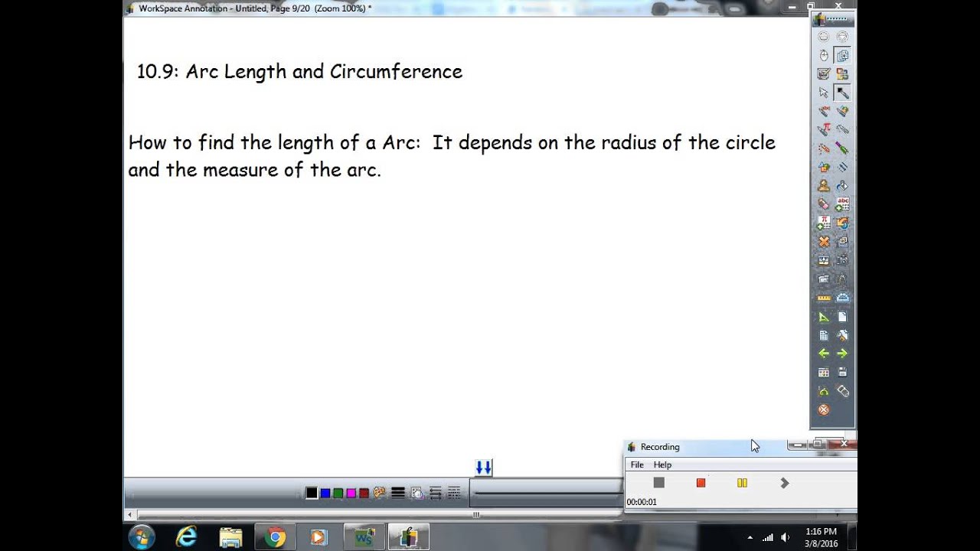The image size is (980, 551).
Task: Click the floppy disk save icon
Action: [842, 373]
